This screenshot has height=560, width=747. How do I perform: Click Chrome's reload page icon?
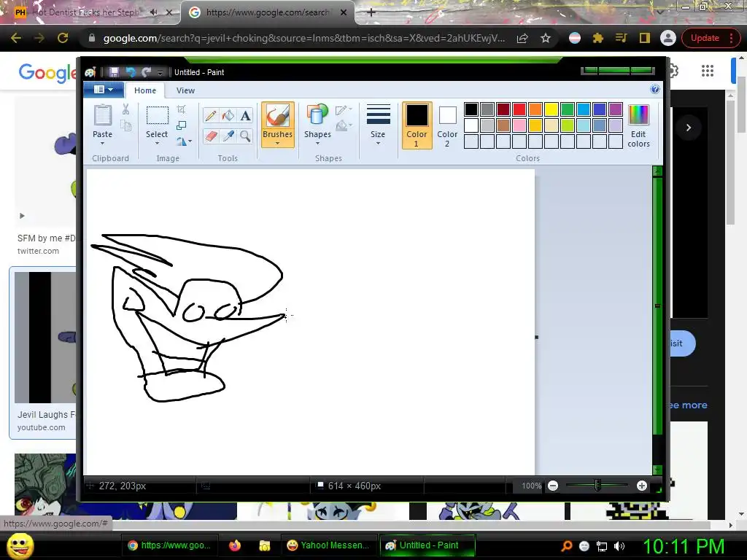[x=63, y=38]
